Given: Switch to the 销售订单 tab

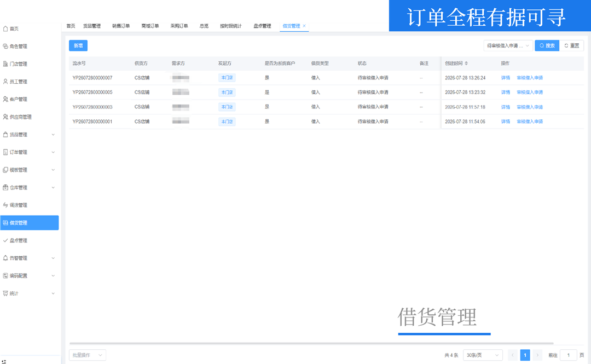Looking at the screenshot, I should click(x=121, y=26).
